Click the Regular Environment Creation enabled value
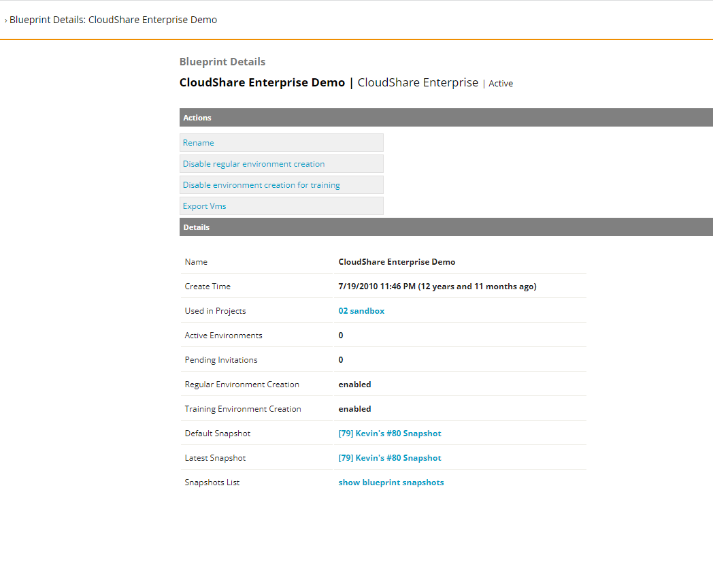713x588 pixels. click(x=354, y=385)
